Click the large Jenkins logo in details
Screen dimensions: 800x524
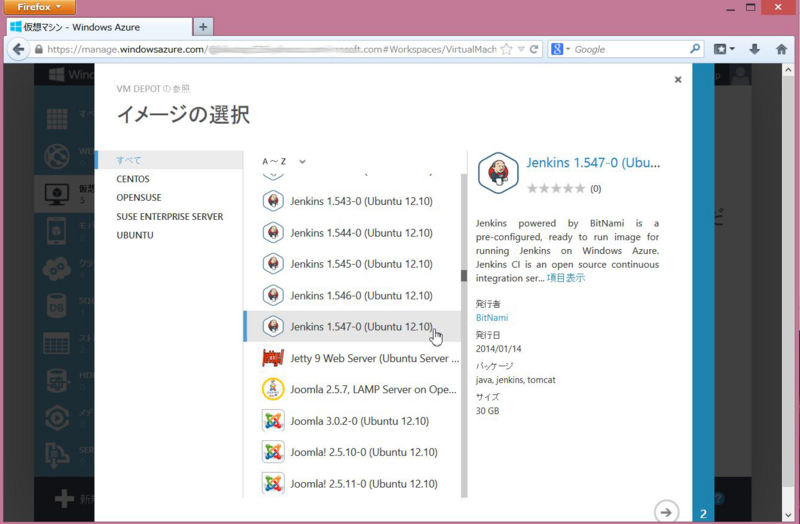pos(498,173)
